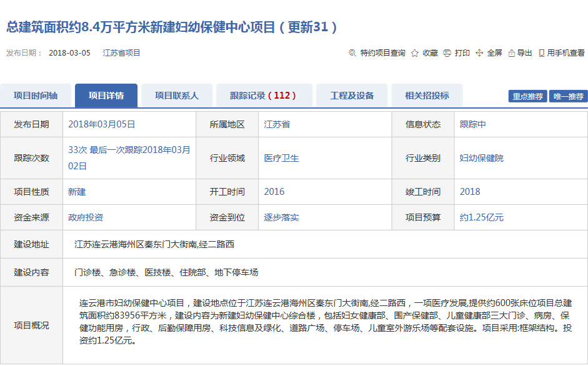Click the project title heading
Screen dimensions: 588x366
(x=172, y=27)
